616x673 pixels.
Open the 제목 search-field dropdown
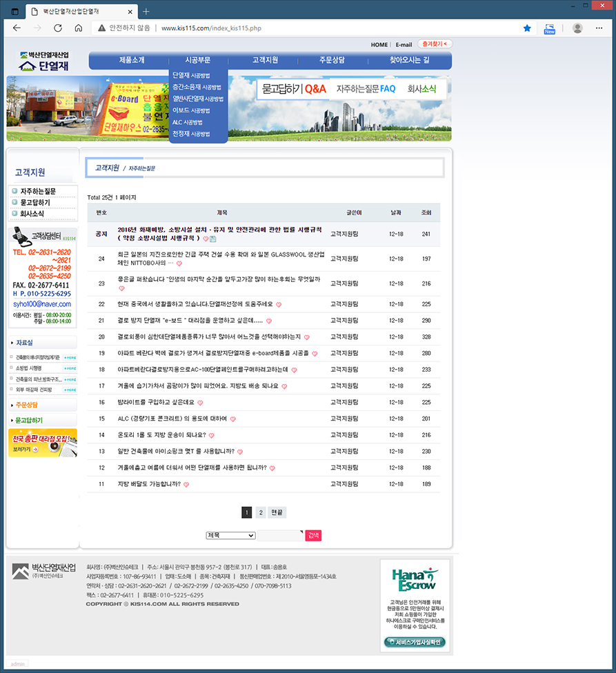tap(230, 536)
